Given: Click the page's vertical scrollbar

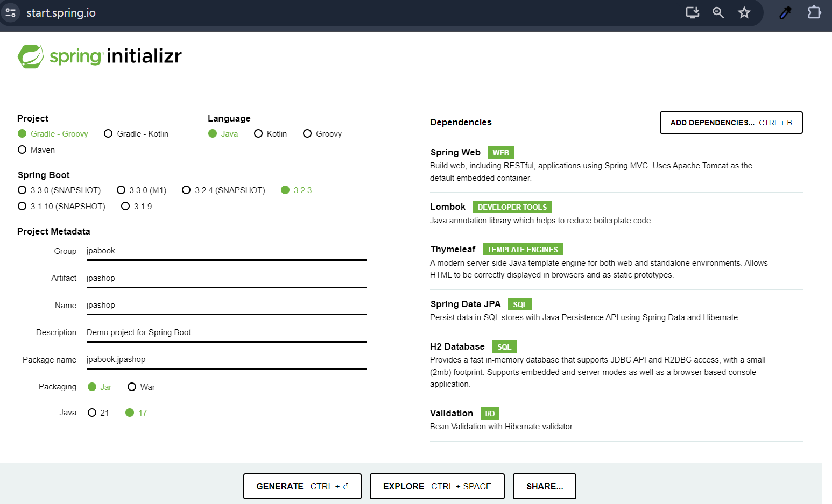Looking at the screenshot, I should click(827, 268).
